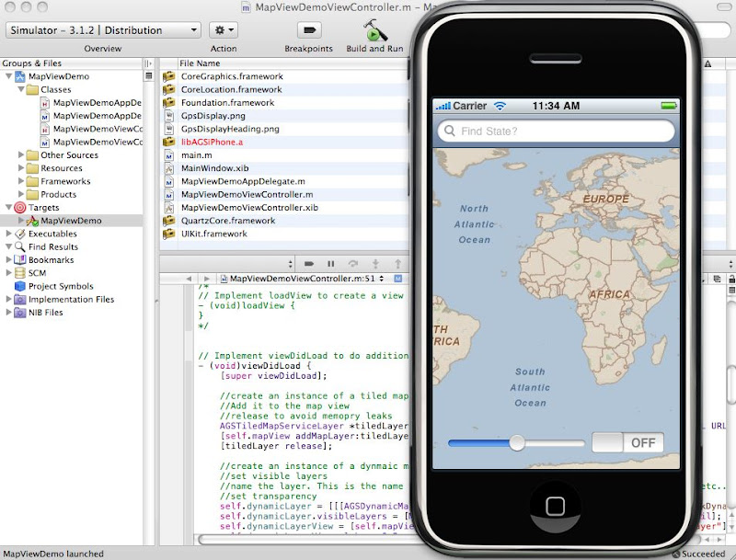Open the Simulator 3.1.2 Distribution overview dropdown
The image size is (736, 560).
103,30
